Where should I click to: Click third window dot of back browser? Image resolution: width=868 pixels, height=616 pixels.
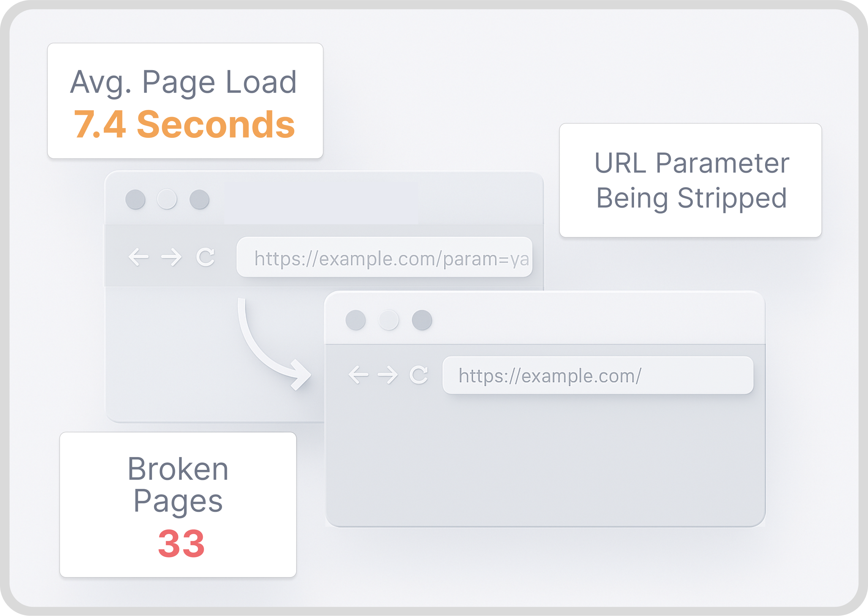coord(199,199)
